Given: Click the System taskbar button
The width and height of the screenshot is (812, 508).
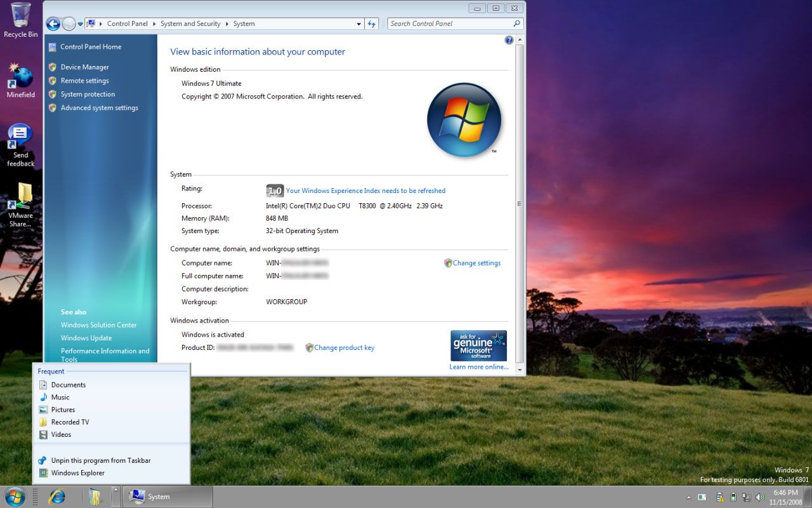Looking at the screenshot, I should [x=167, y=497].
